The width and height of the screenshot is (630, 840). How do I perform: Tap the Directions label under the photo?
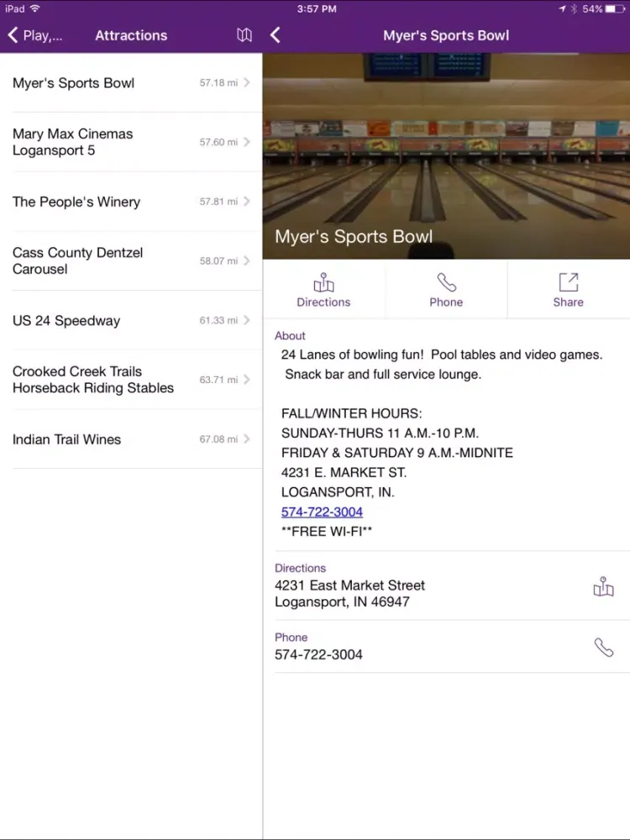click(x=323, y=302)
